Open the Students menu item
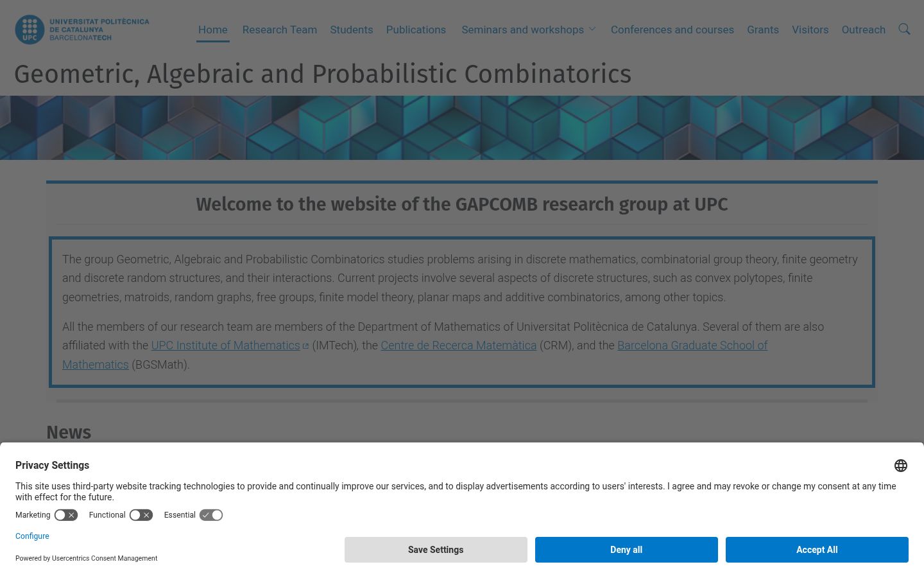The height and width of the screenshot is (578, 924). pyautogui.click(x=352, y=30)
